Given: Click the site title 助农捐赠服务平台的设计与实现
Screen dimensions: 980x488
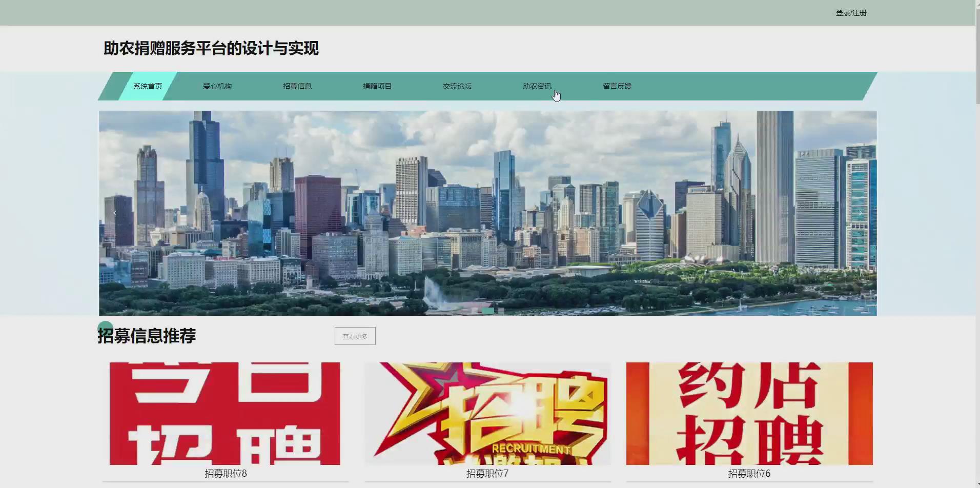Looking at the screenshot, I should coord(210,49).
